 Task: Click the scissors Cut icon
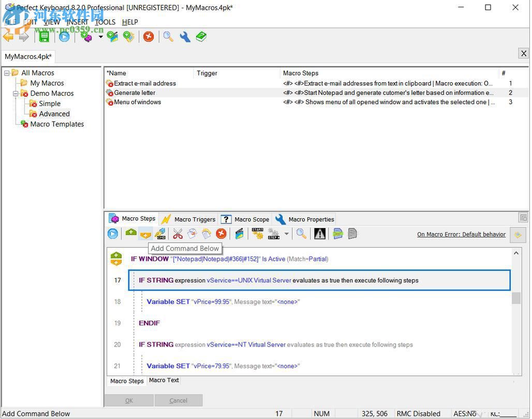pos(178,234)
